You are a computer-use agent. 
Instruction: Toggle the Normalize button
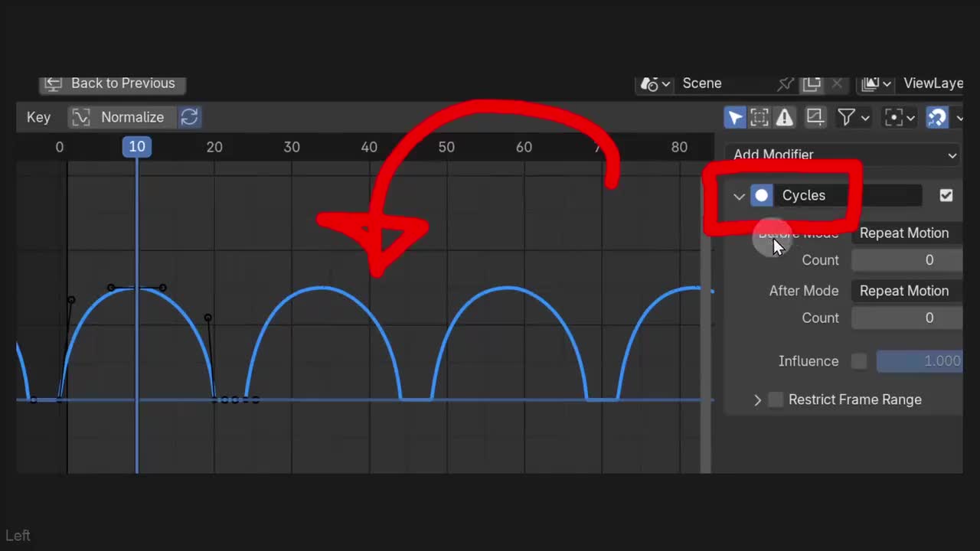(121, 117)
